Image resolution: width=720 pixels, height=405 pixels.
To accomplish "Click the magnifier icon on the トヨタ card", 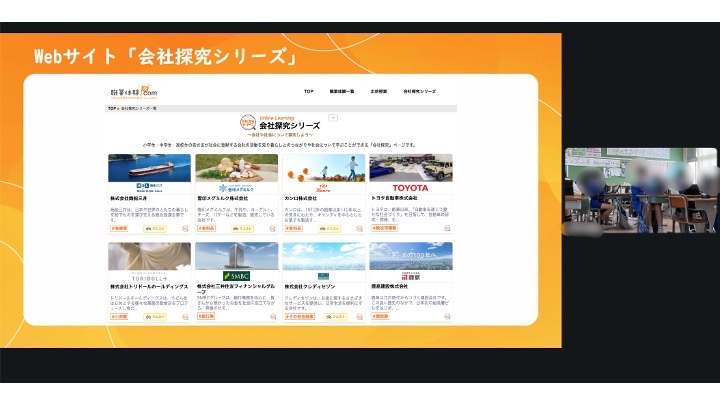I will pyautogui.click(x=446, y=228).
